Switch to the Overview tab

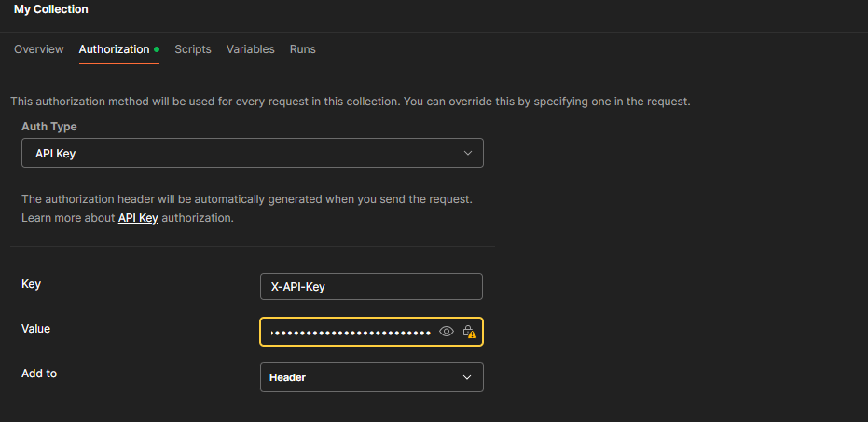click(39, 49)
